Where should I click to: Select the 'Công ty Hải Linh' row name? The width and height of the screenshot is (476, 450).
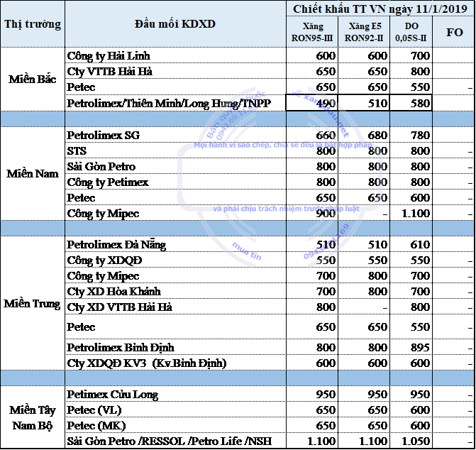[175, 55]
